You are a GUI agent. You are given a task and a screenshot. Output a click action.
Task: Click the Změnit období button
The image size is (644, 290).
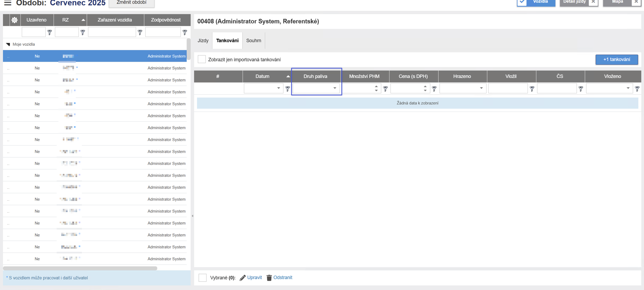[132, 3]
